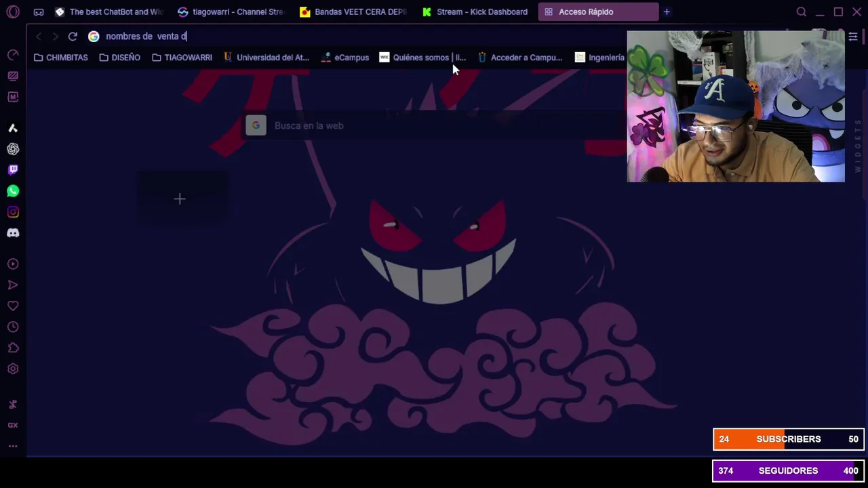Expand the TIAGOWARRI bookmarks folder
The width and height of the screenshot is (868, 488).
click(182, 58)
